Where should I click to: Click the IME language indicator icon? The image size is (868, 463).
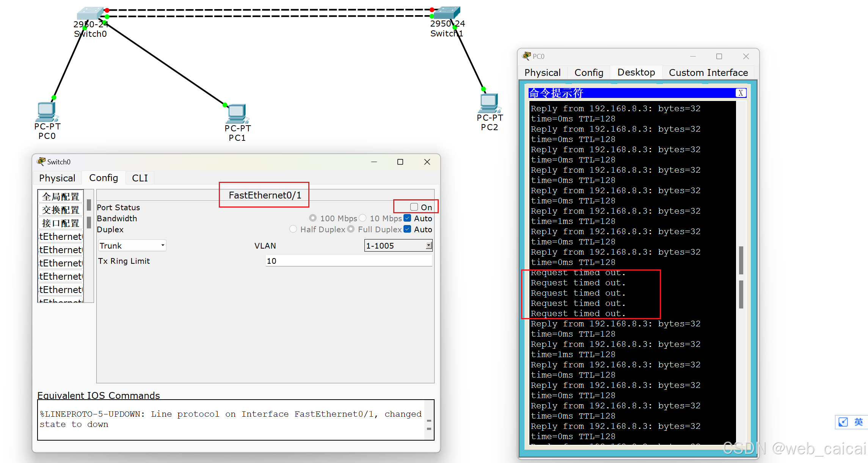point(859,422)
